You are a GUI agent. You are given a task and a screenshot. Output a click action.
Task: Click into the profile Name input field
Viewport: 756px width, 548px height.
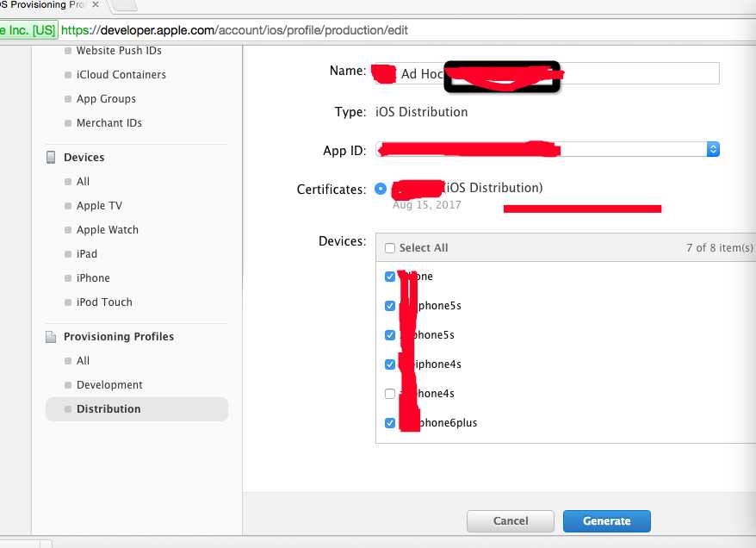(x=548, y=73)
